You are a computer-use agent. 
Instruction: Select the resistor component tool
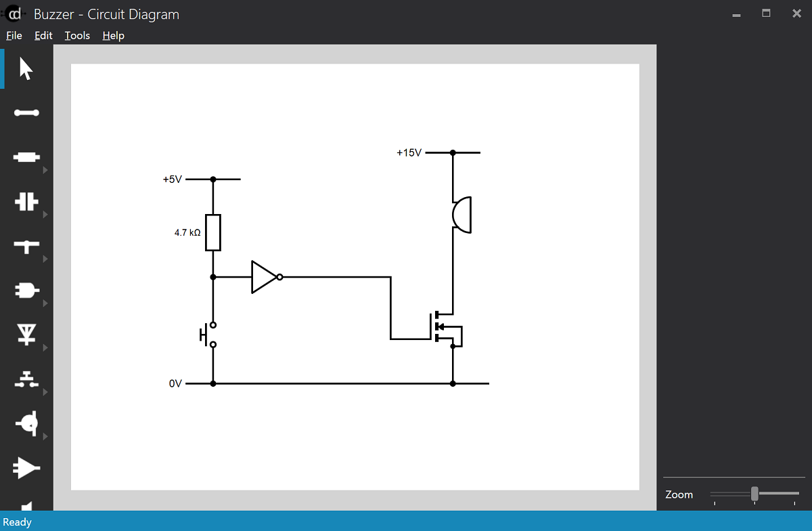[27, 156]
